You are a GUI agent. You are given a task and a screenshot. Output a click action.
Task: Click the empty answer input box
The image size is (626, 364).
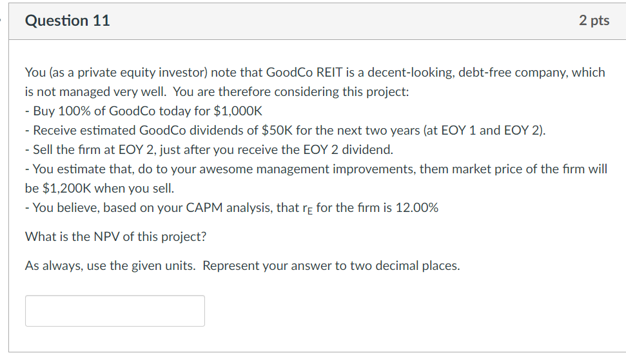[115, 311]
